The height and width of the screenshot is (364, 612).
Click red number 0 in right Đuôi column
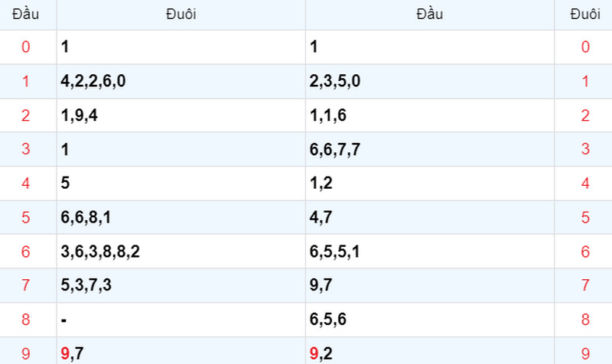click(x=585, y=47)
